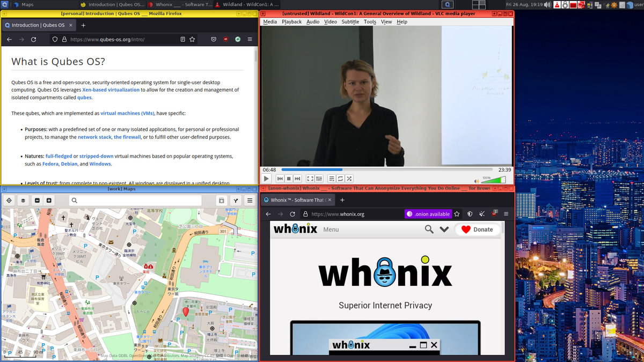
Task: Open the network stack link
Action: [x=94, y=137]
